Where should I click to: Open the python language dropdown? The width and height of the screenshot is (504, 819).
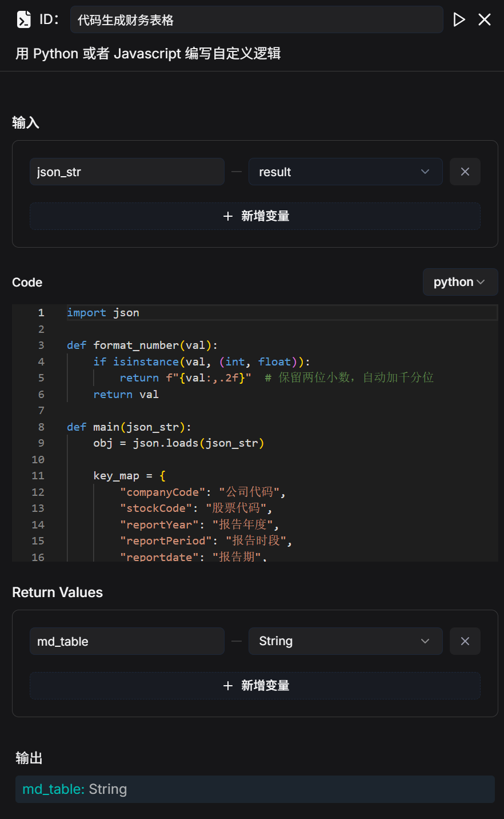pyautogui.click(x=459, y=282)
